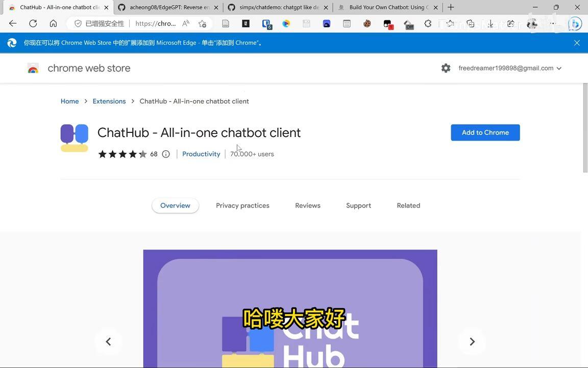The height and width of the screenshot is (368, 588).
Task: Switch to the acheong08/EdgeGPT tab
Action: tap(168, 8)
